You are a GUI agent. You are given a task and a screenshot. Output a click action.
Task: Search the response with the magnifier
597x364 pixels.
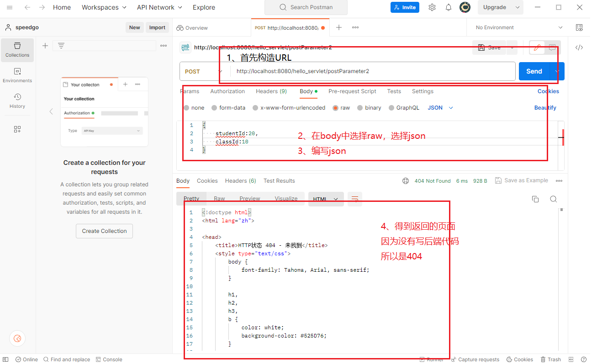(x=554, y=199)
